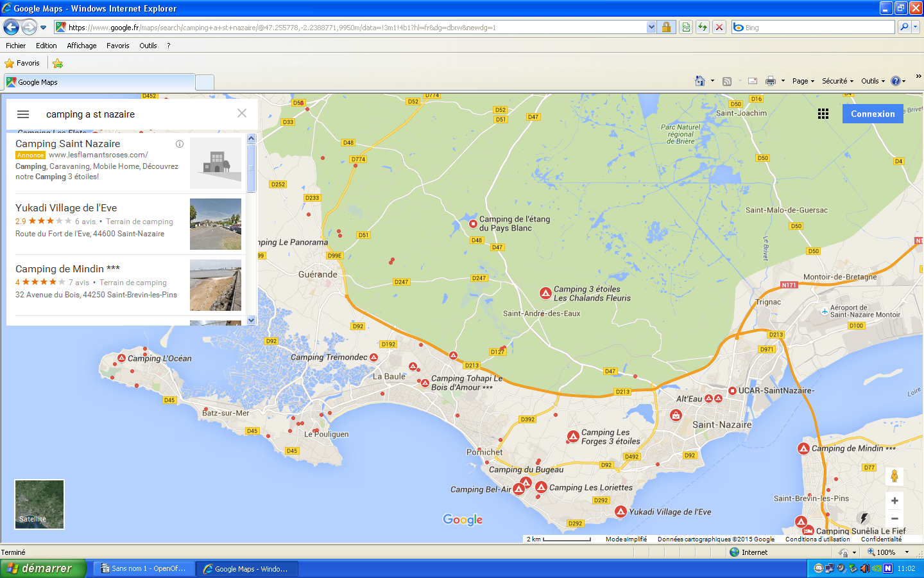The width and height of the screenshot is (924, 578).
Task: Open the Favoris menu in the menu bar
Action: 118,46
